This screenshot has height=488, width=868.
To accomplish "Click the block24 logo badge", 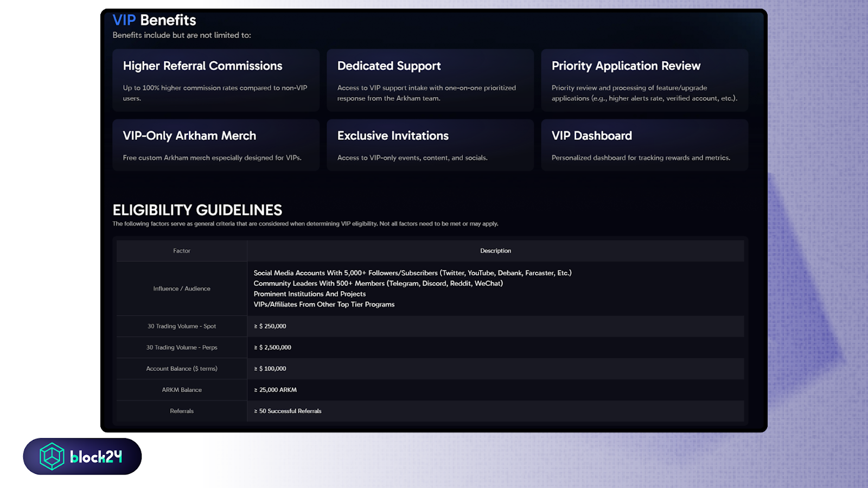I will point(82,457).
